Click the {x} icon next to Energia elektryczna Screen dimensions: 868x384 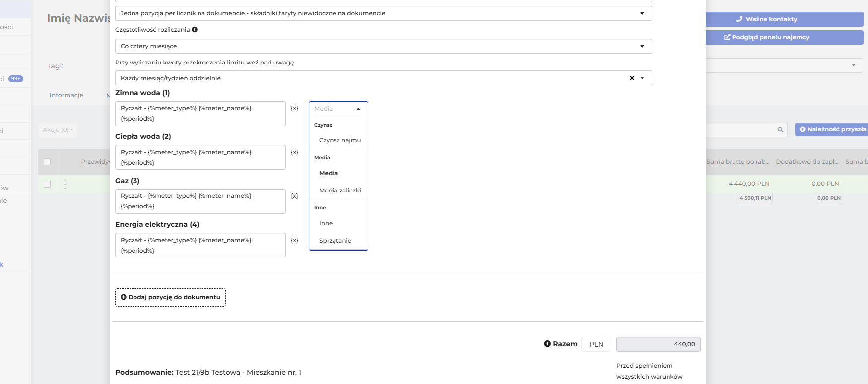[x=294, y=240]
